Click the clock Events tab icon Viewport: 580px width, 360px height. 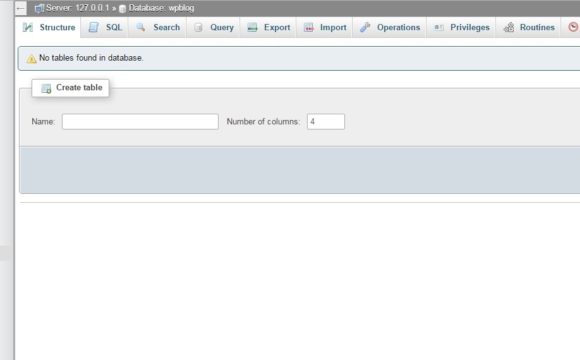(x=573, y=27)
